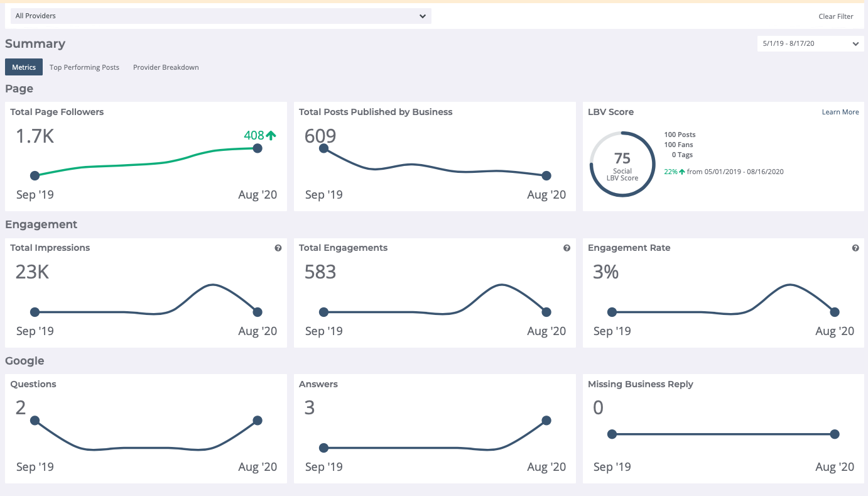Click the Answers card title
Viewport: 868px width, 496px height.
pyautogui.click(x=318, y=384)
